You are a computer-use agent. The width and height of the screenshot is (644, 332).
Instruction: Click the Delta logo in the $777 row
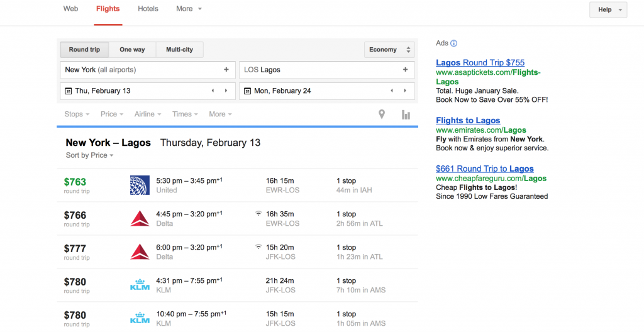point(140,252)
